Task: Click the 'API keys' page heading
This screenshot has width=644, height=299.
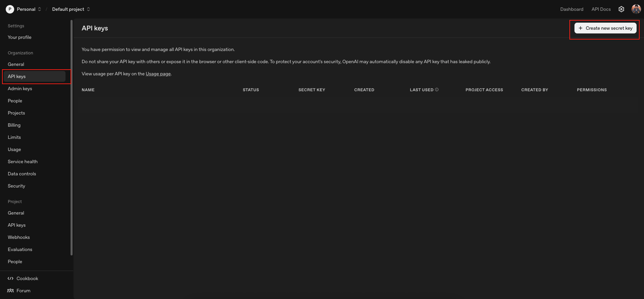Action: (95, 28)
